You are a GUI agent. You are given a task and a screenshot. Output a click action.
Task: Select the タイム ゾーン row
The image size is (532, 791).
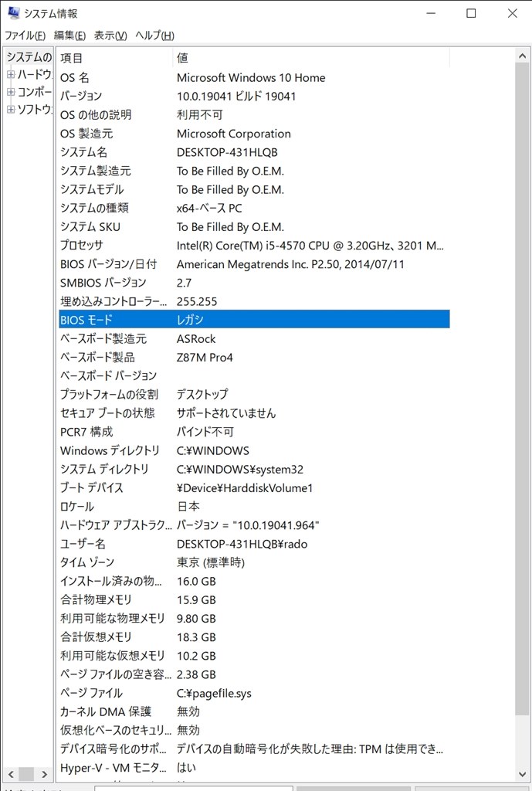(254, 562)
